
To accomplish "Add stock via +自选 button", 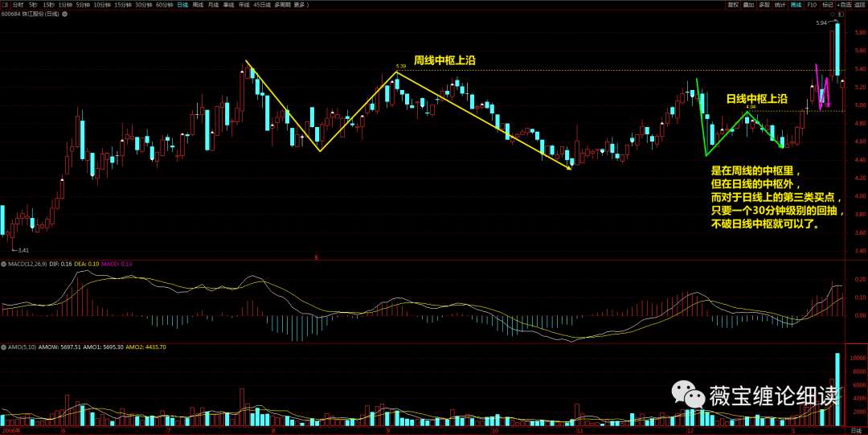I will pos(844,5).
